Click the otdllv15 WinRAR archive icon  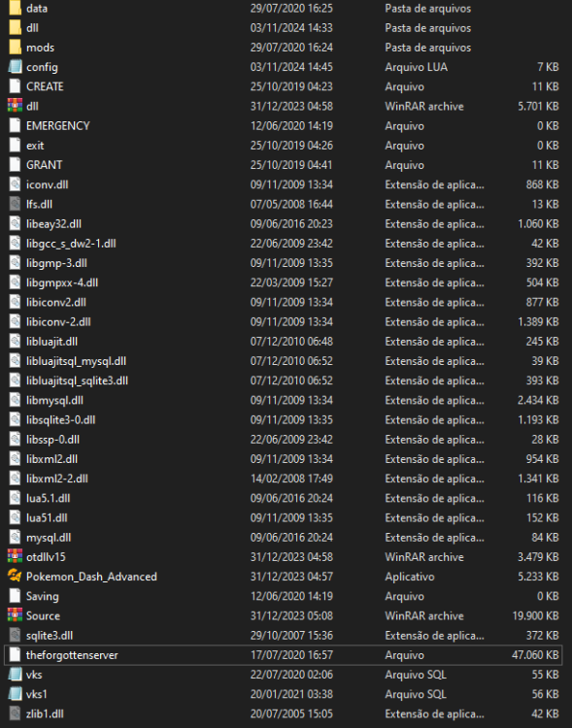click(15, 557)
